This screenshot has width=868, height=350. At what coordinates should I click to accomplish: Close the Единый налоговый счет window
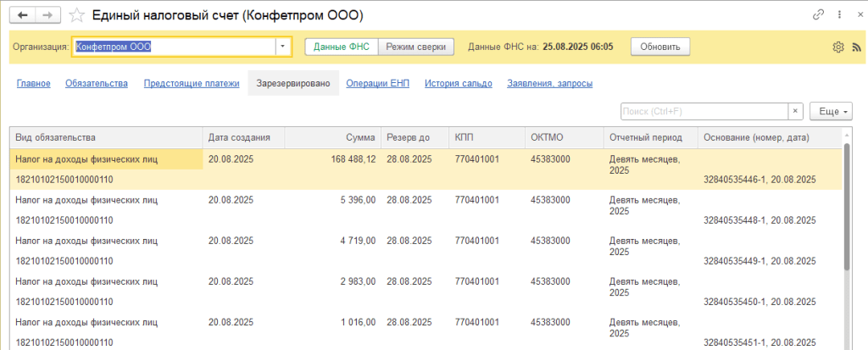coord(854,14)
